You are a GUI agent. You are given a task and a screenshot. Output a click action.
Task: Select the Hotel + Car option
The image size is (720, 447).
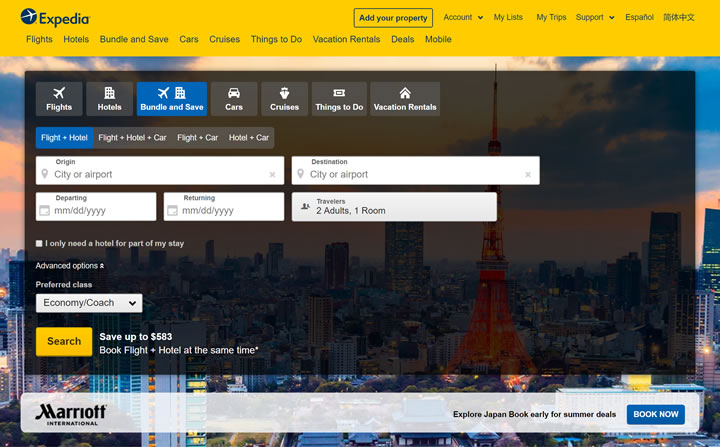click(x=249, y=138)
